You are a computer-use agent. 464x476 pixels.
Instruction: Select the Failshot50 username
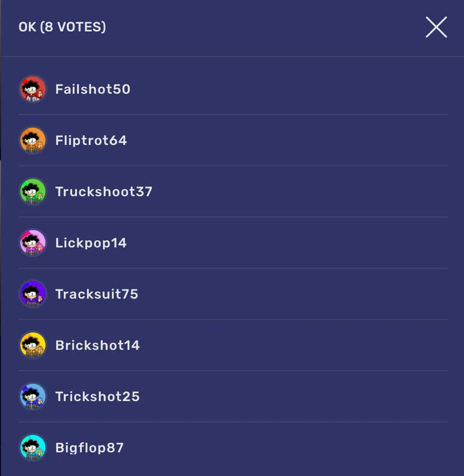[x=93, y=89]
